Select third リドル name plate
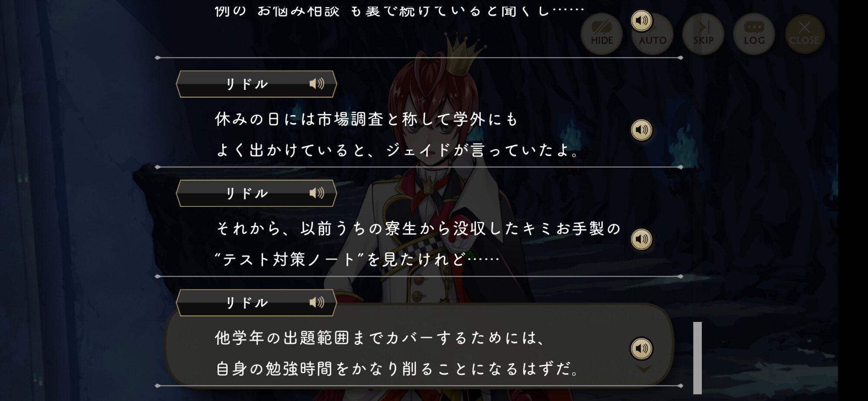 [x=256, y=303]
